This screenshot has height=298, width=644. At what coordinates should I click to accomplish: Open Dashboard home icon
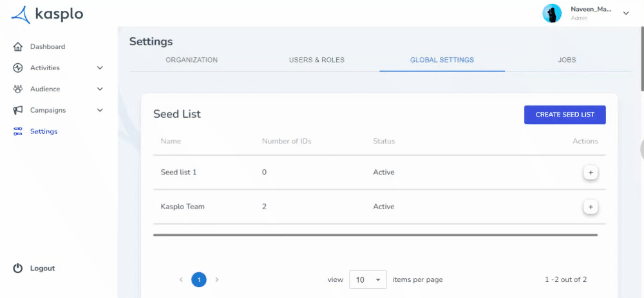pos(17,47)
